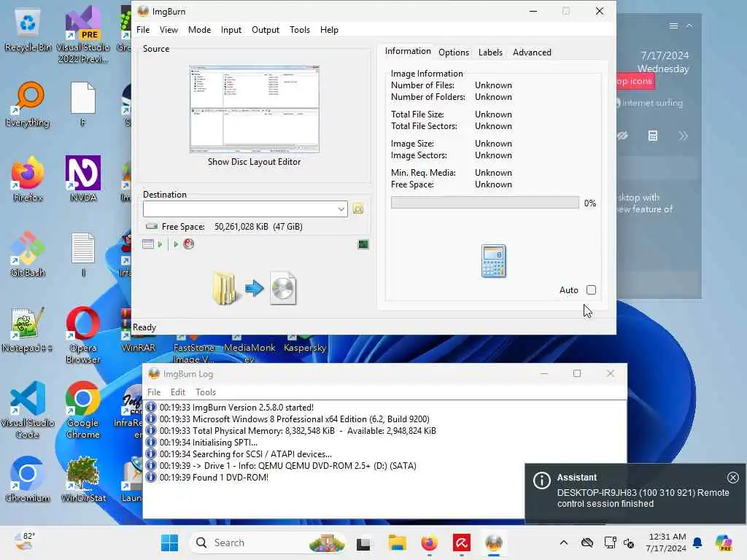Select the log line 'Initialising SPTI...'

point(208,443)
